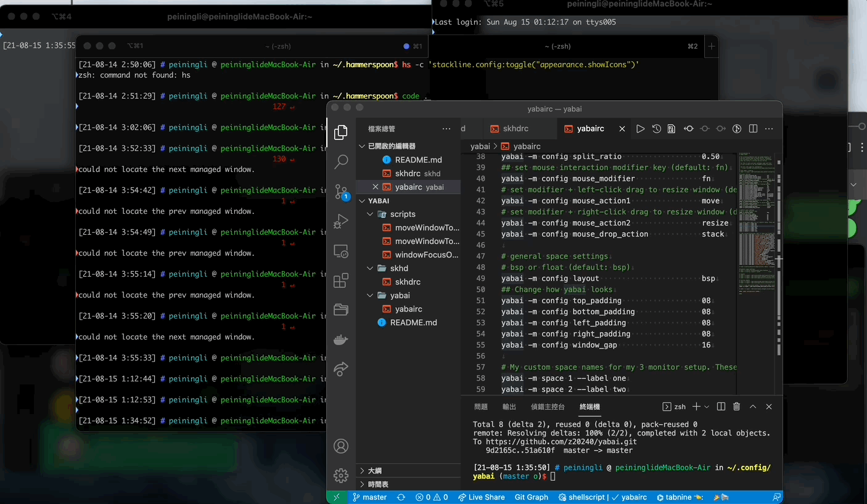The image size is (867, 504).
Task: Toggle the Problems panel via errors and warnings status
Action: 432,497
